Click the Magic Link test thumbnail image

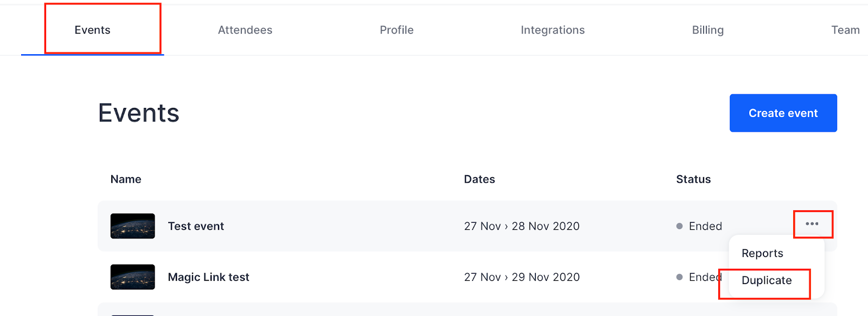tap(132, 277)
